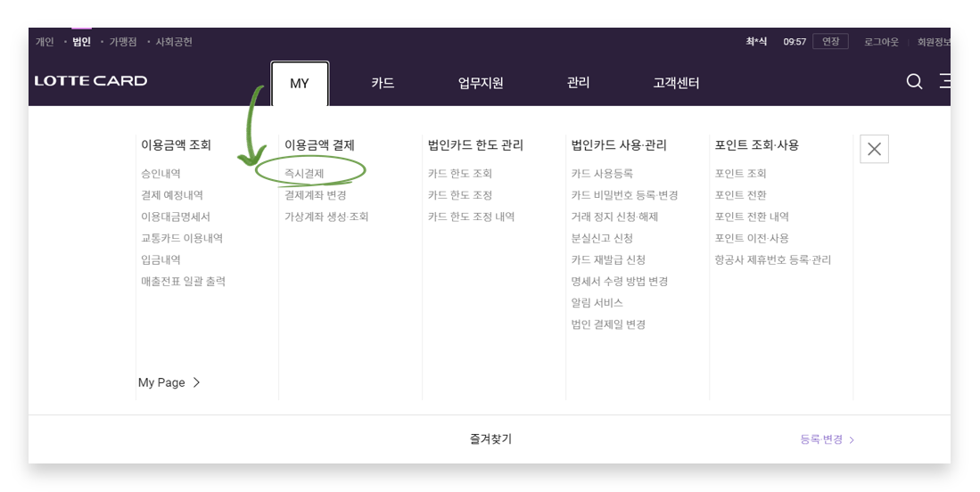Open the 고객센터 menu

676,84
